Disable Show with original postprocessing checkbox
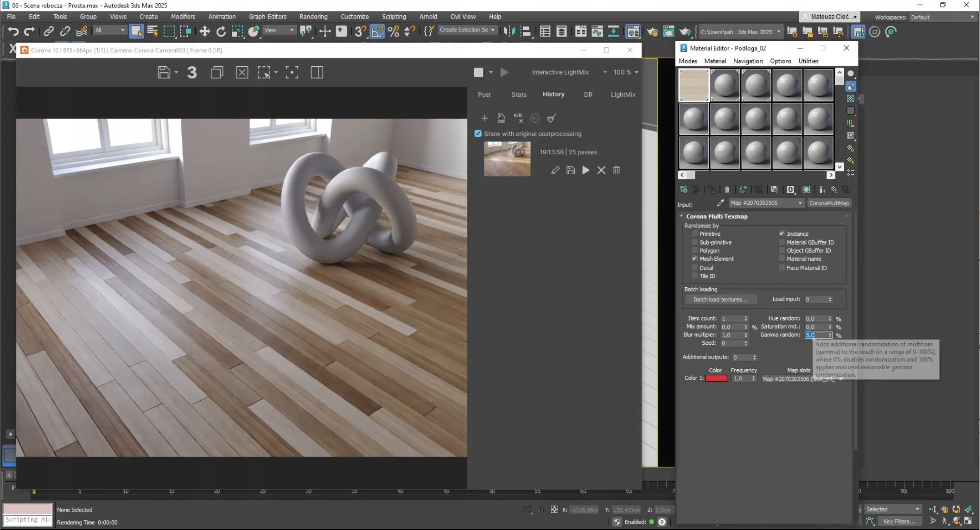This screenshot has height=530, width=980. (478, 133)
